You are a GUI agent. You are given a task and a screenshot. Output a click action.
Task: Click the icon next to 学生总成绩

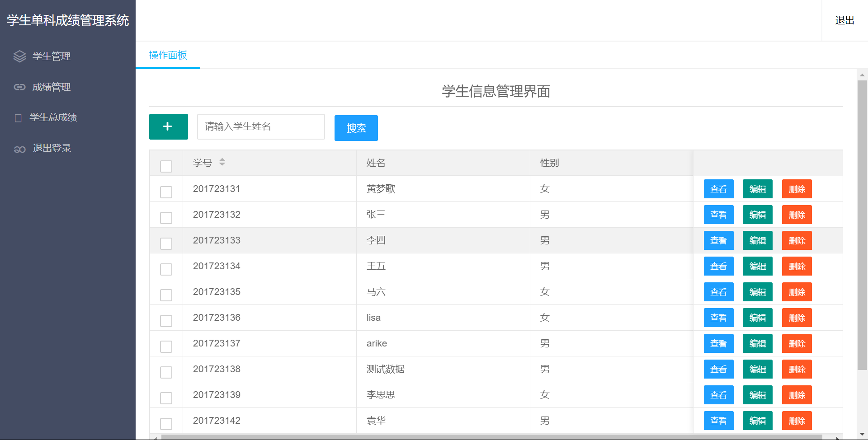click(18, 118)
